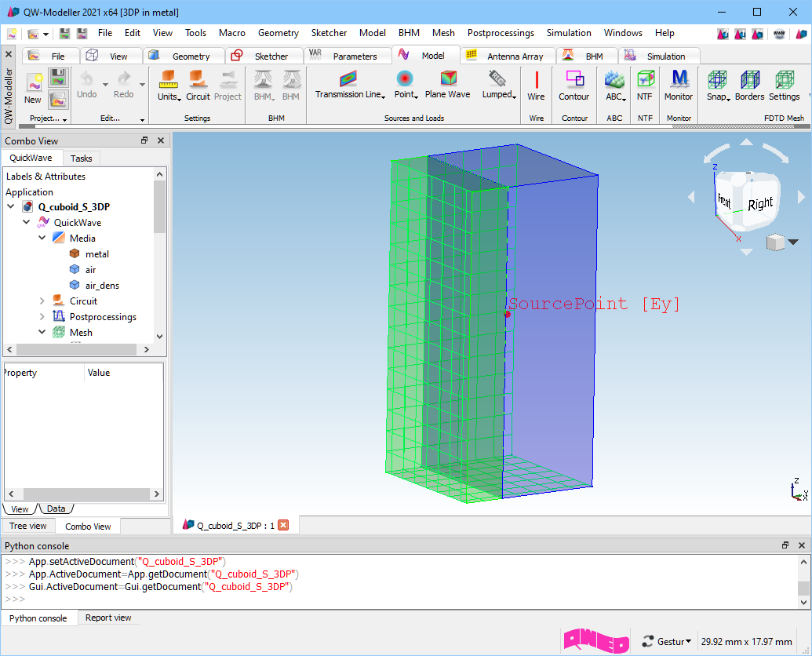
Task: Switch to the Antenna Array ribbon tab
Action: (508, 56)
